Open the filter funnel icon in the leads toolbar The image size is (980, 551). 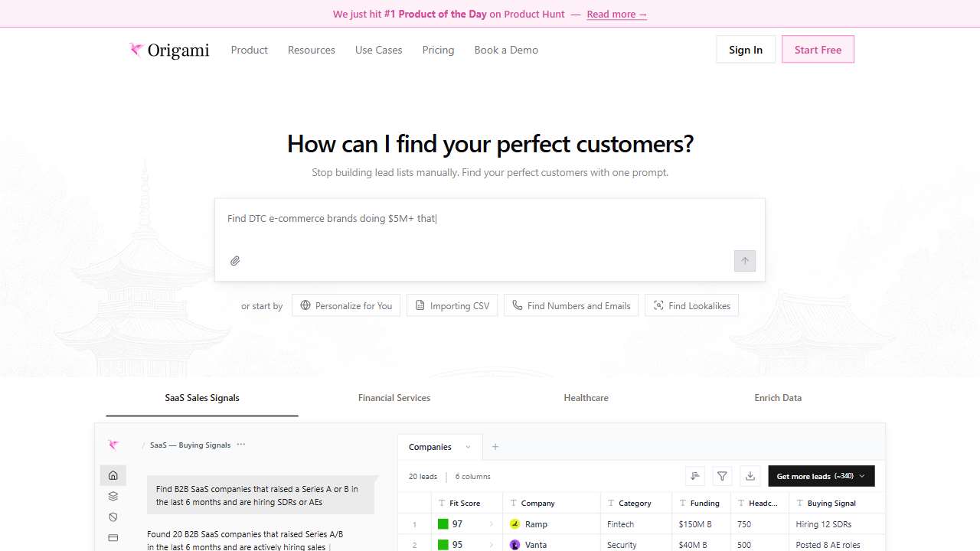coord(722,476)
